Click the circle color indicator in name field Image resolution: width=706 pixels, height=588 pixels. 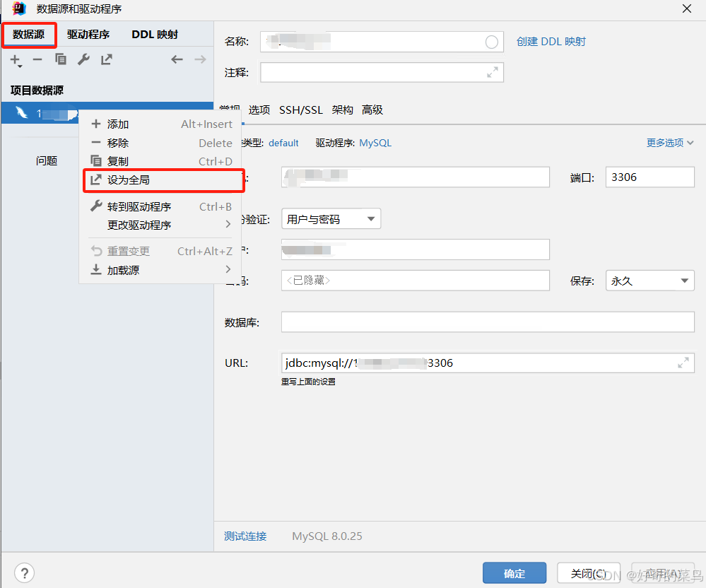(492, 42)
